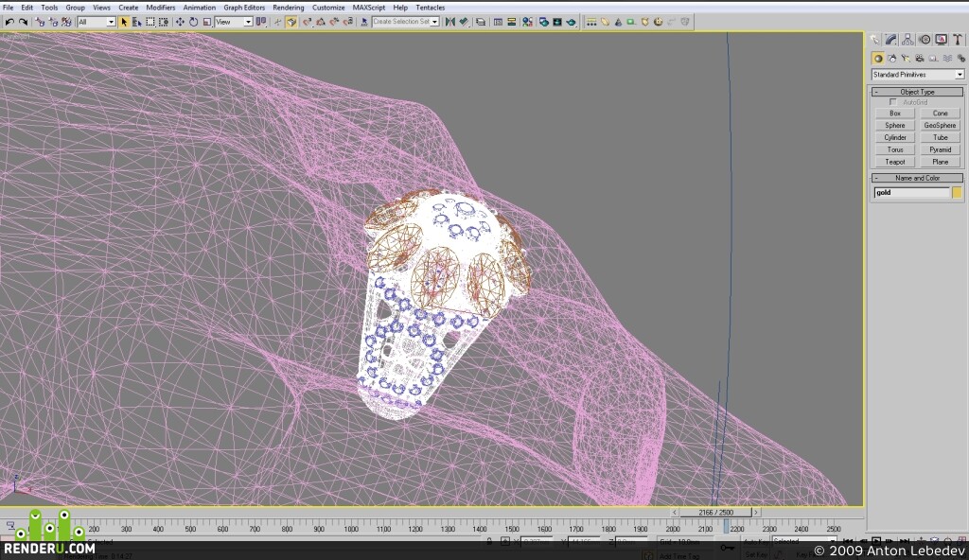Collapse the Object Type rollout

pyautogui.click(x=917, y=92)
